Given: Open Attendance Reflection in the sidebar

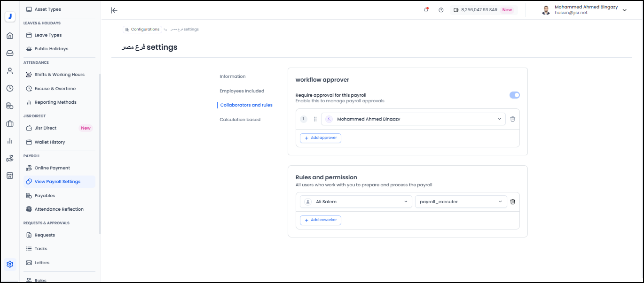Looking at the screenshot, I should coord(59,209).
